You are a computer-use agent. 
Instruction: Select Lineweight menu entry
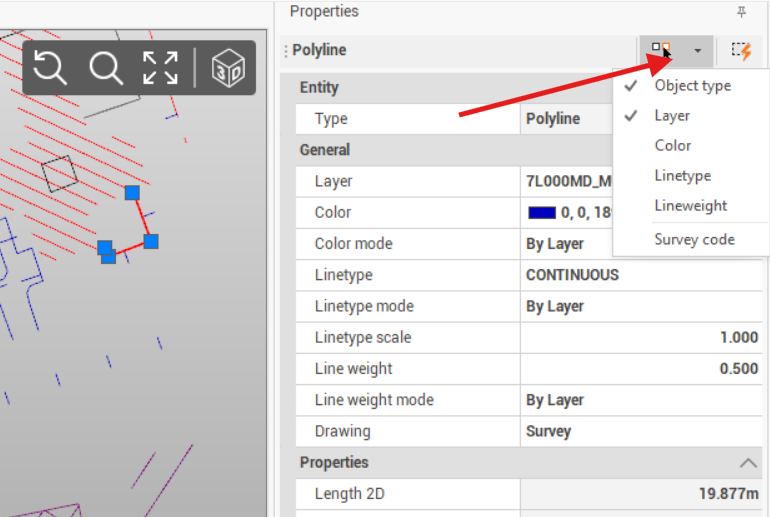point(690,206)
